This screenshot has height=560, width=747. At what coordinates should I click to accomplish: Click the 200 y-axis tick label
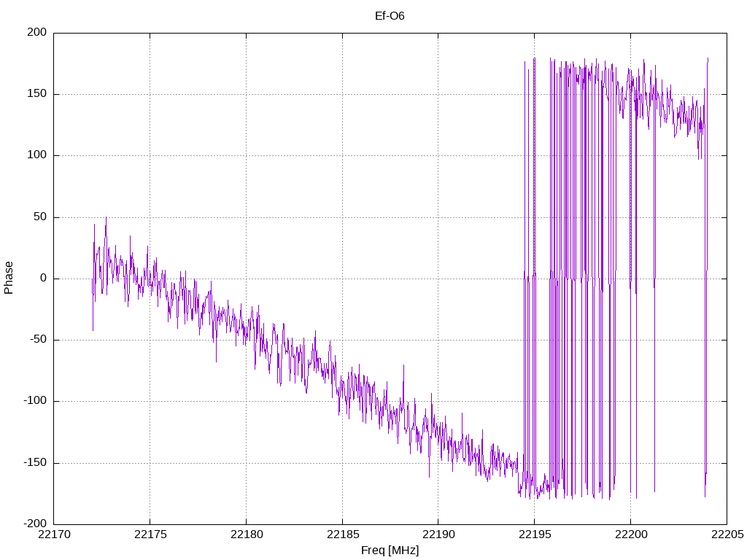click(x=37, y=32)
